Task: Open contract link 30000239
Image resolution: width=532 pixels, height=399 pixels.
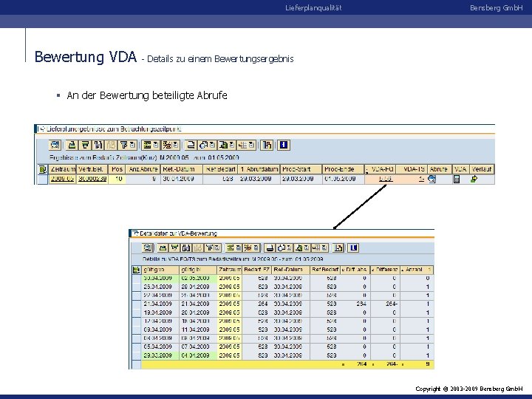Action: [x=92, y=179]
